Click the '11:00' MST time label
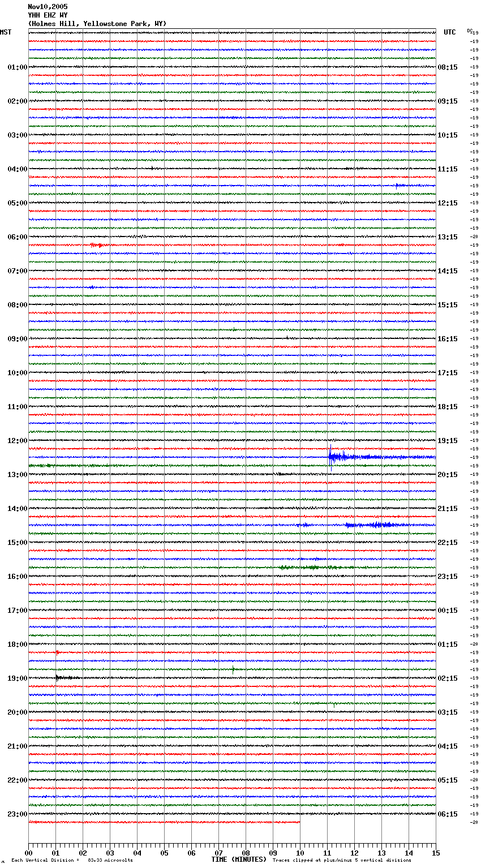 point(18,407)
